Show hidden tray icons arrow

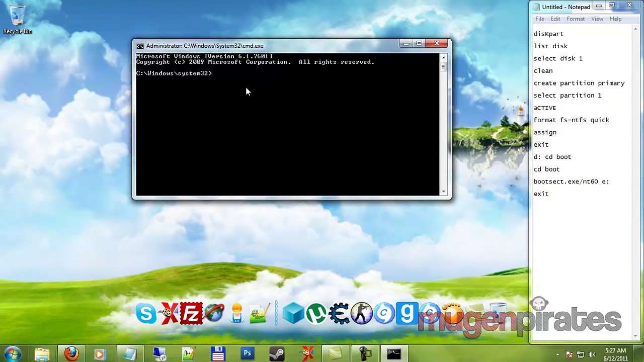point(557,354)
